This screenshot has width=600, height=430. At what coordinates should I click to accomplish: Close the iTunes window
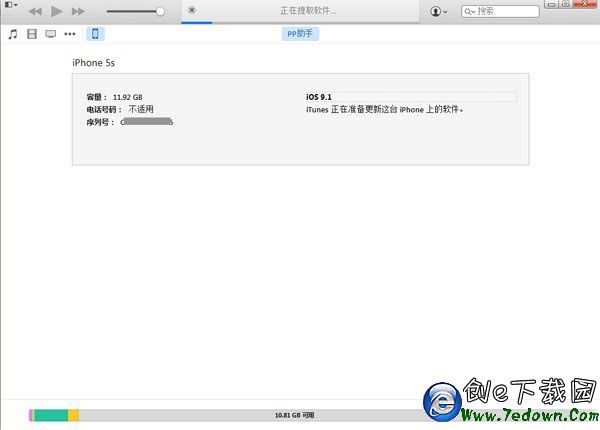pos(585,3)
